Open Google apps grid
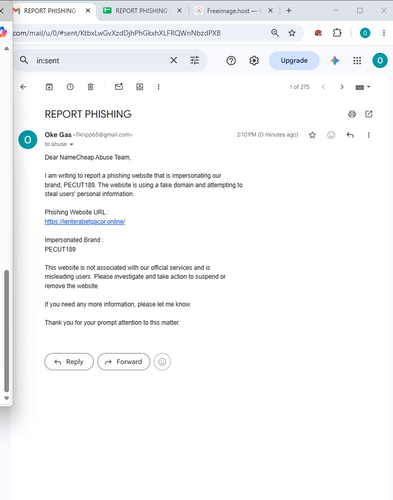The height and width of the screenshot is (500, 393). pos(357,61)
